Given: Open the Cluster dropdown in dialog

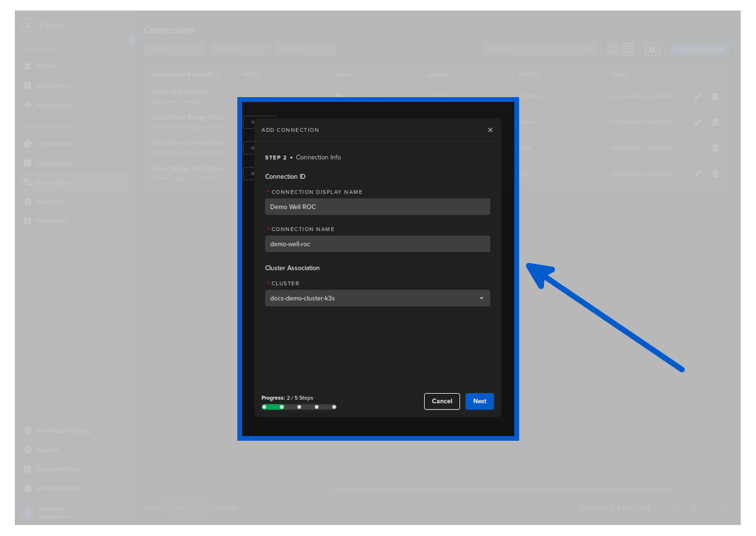Looking at the screenshot, I should click(x=378, y=298).
